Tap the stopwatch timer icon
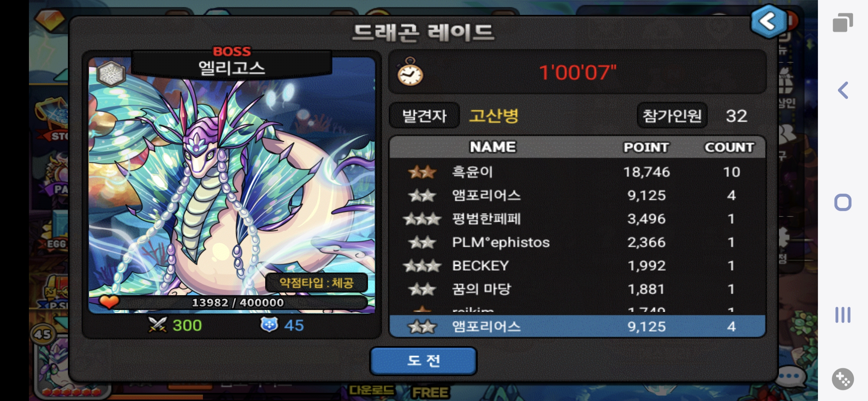 pos(410,72)
